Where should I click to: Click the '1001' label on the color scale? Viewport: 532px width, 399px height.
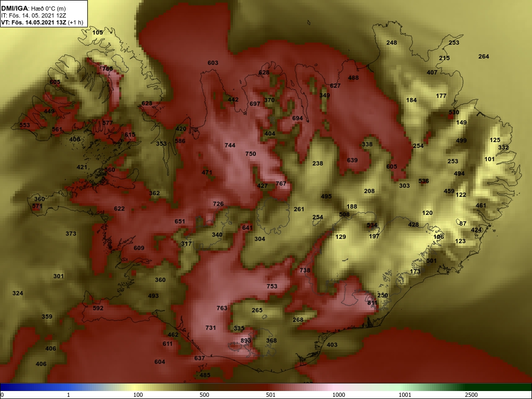(x=405, y=395)
